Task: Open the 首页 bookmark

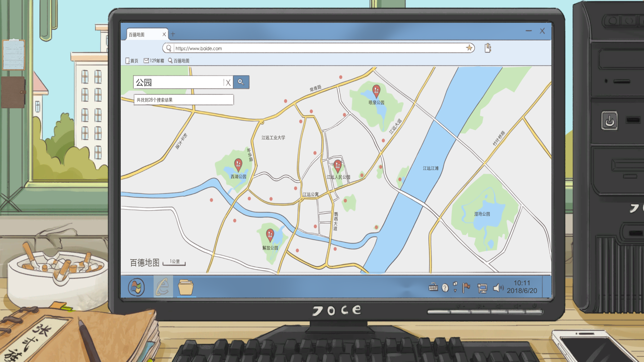Action: [x=132, y=61]
